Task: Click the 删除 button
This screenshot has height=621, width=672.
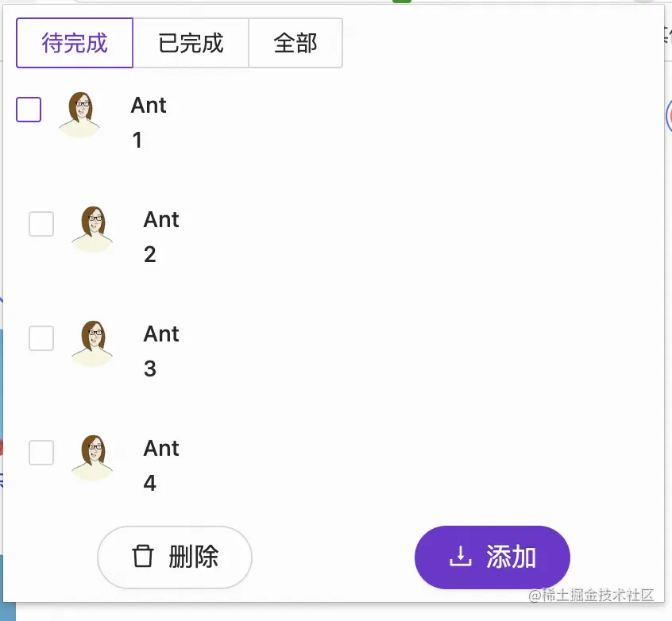Action: pyautogui.click(x=174, y=557)
